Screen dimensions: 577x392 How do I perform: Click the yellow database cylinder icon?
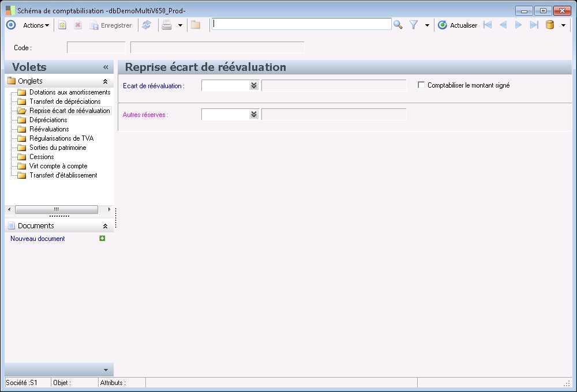550,25
